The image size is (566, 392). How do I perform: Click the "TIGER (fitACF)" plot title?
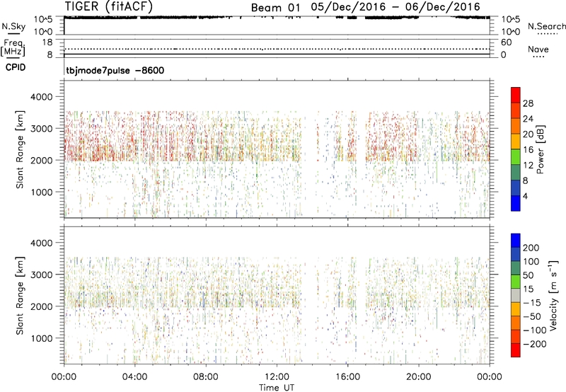point(109,6)
